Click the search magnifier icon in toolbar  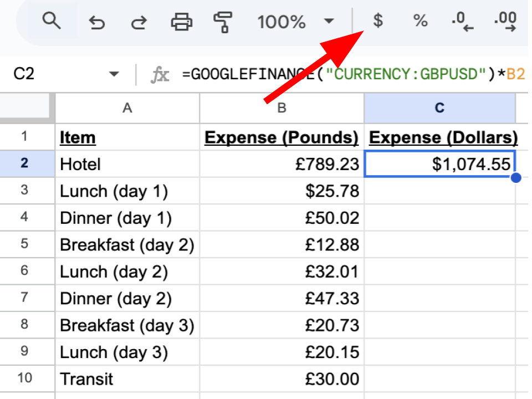point(52,22)
